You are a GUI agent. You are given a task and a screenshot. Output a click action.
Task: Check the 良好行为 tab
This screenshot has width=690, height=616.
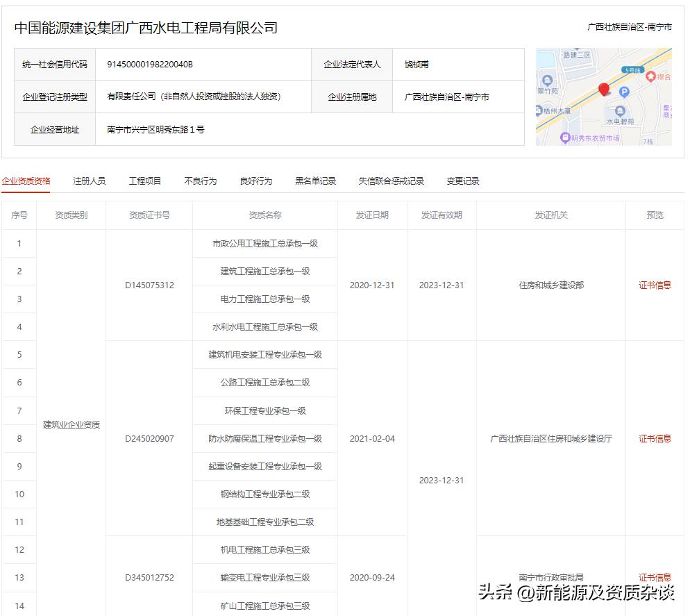256,180
